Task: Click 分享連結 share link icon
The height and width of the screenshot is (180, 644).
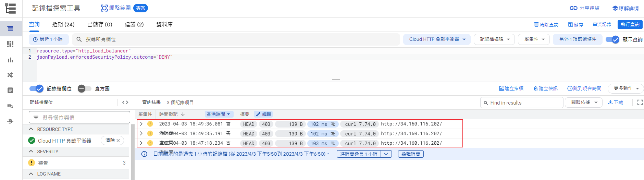Action: (584, 8)
